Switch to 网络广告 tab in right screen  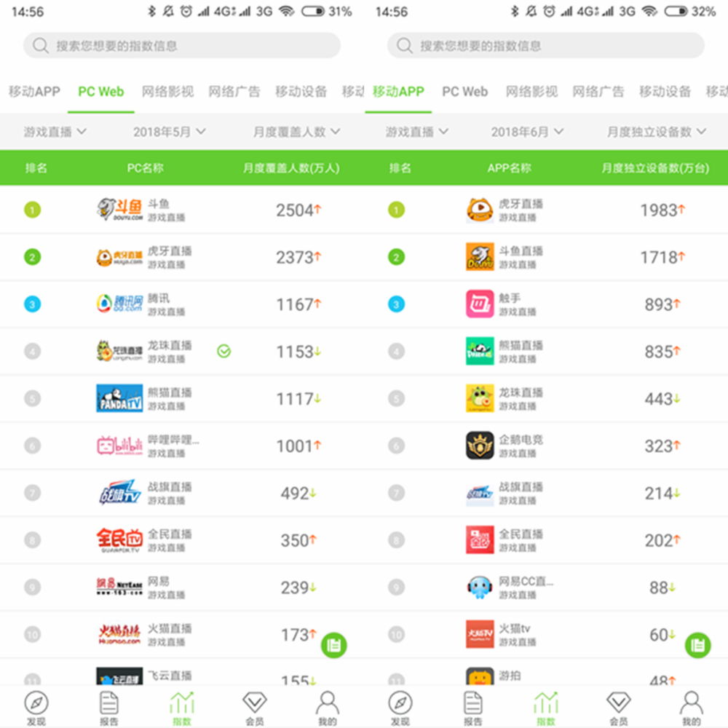pos(598,92)
